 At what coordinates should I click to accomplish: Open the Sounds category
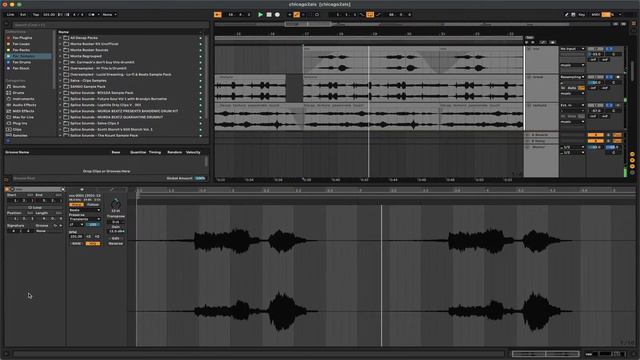19,87
